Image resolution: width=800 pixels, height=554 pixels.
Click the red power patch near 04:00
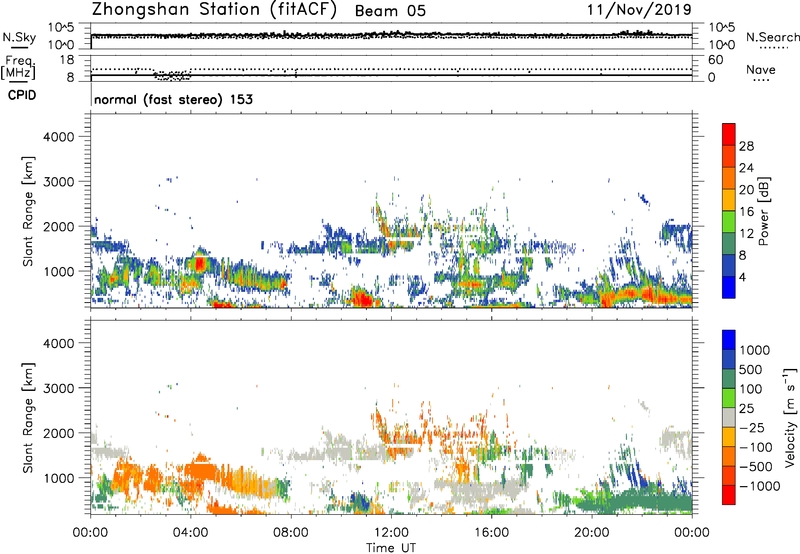coord(199,263)
